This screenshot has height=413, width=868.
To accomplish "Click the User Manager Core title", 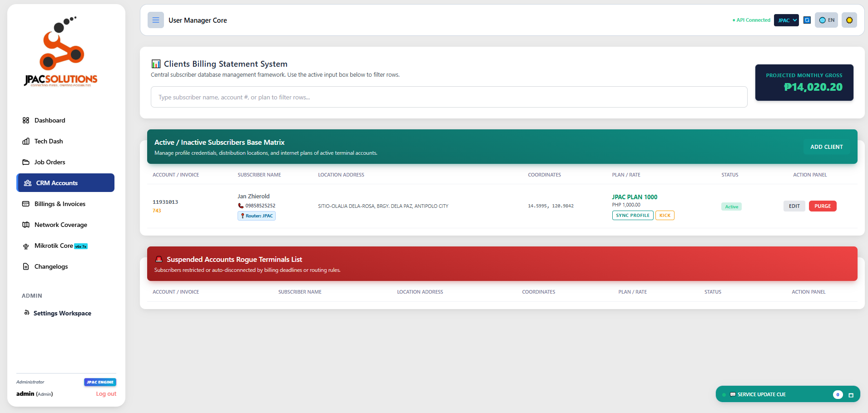I will coord(198,20).
